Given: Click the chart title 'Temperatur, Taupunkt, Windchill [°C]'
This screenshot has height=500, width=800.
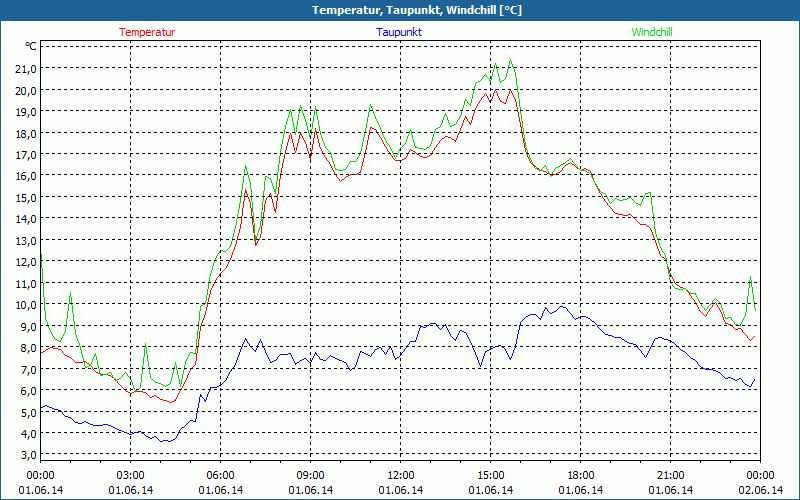Looking at the screenshot, I should point(417,10).
